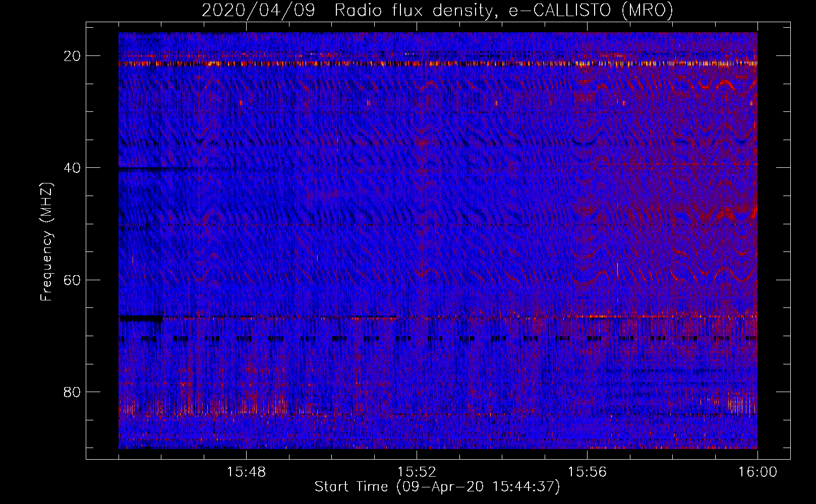Click the 15:52 time tick label
This screenshot has height=504, width=816.
(x=417, y=472)
